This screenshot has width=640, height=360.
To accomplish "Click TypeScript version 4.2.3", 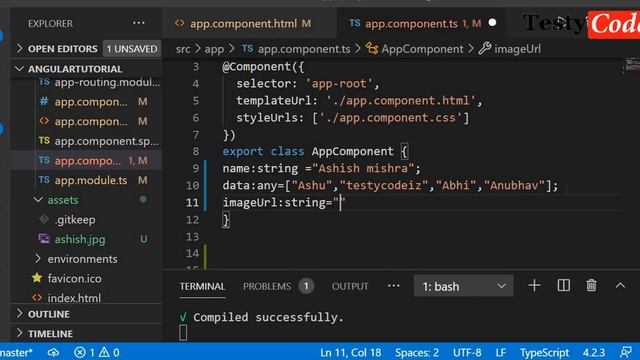I will [594, 352].
